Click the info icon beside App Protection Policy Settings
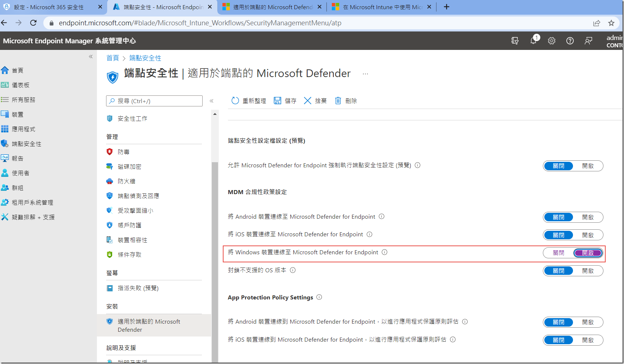Screen dimensions: 624x364 coord(319,297)
